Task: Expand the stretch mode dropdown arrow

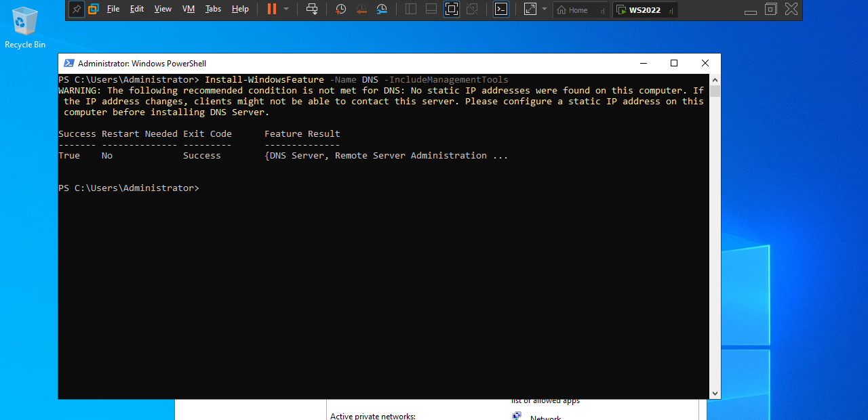Action: [544, 9]
